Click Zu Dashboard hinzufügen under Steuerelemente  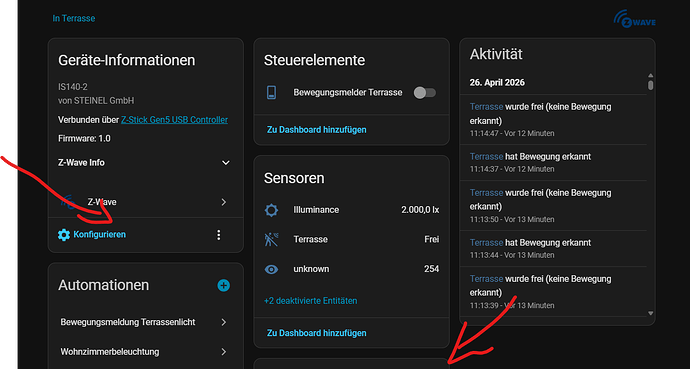tap(316, 130)
